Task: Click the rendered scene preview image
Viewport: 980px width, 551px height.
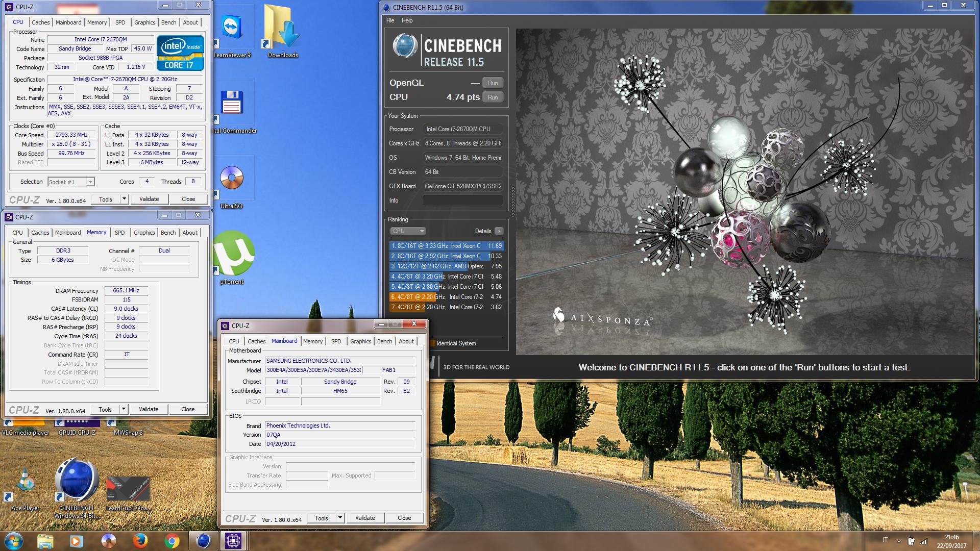Action: coord(745,191)
